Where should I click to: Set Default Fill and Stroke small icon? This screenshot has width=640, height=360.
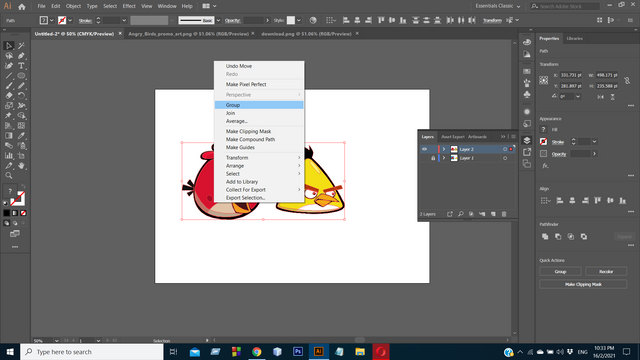(x=6, y=203)
